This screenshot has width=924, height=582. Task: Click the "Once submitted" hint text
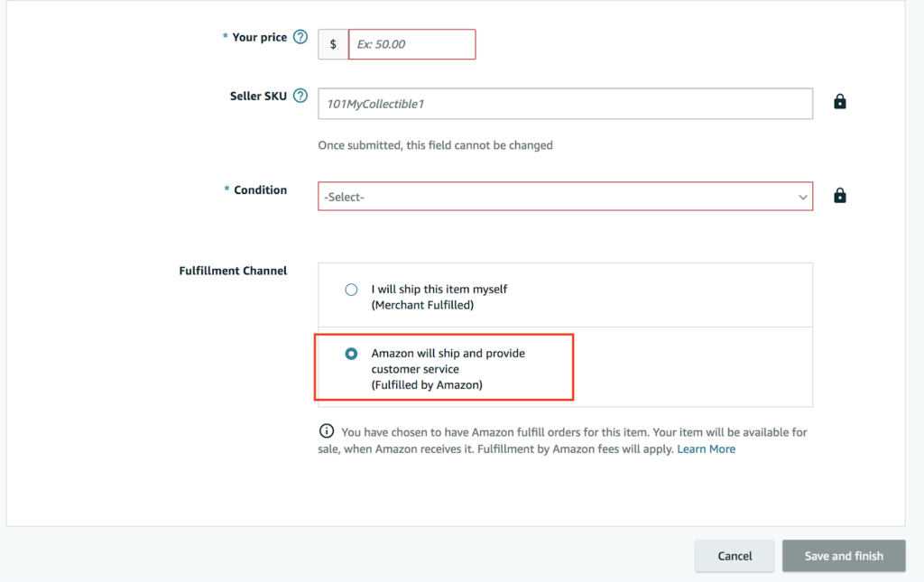click(x=435, y=145)
